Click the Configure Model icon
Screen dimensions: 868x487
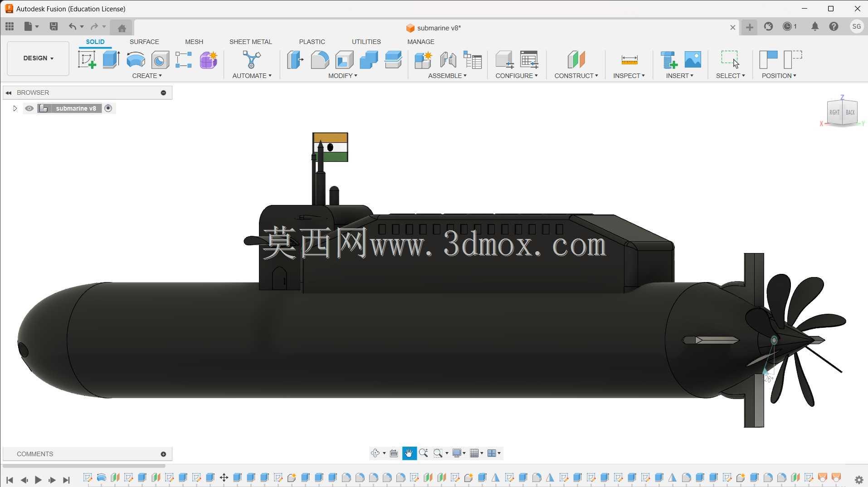coord(504,59)
